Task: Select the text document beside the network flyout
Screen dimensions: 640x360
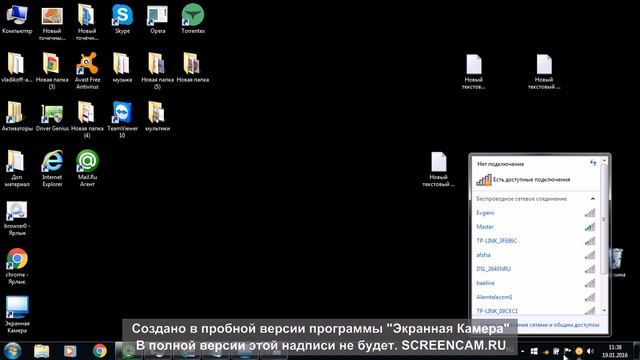Action: pyautogui.click(x=438, y=169)
